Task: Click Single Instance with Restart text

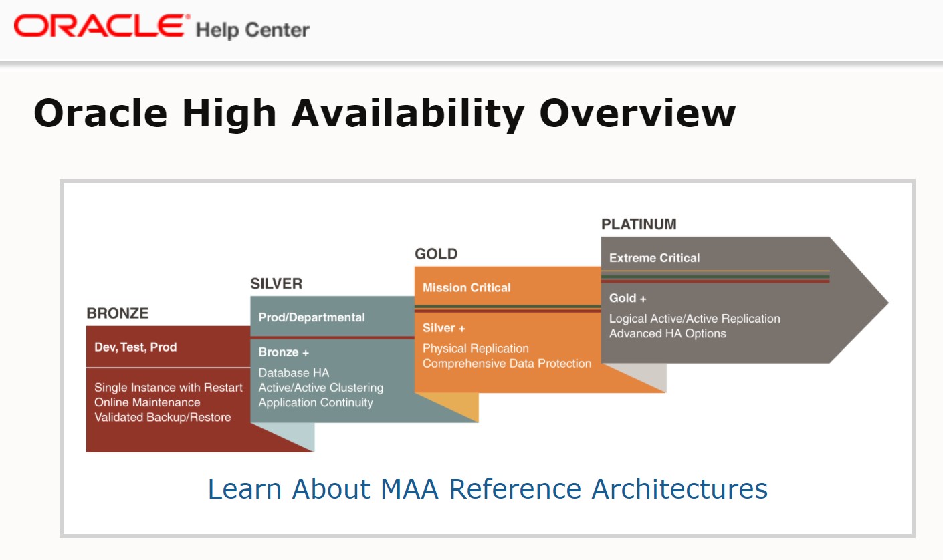Action: click(169, 388)
